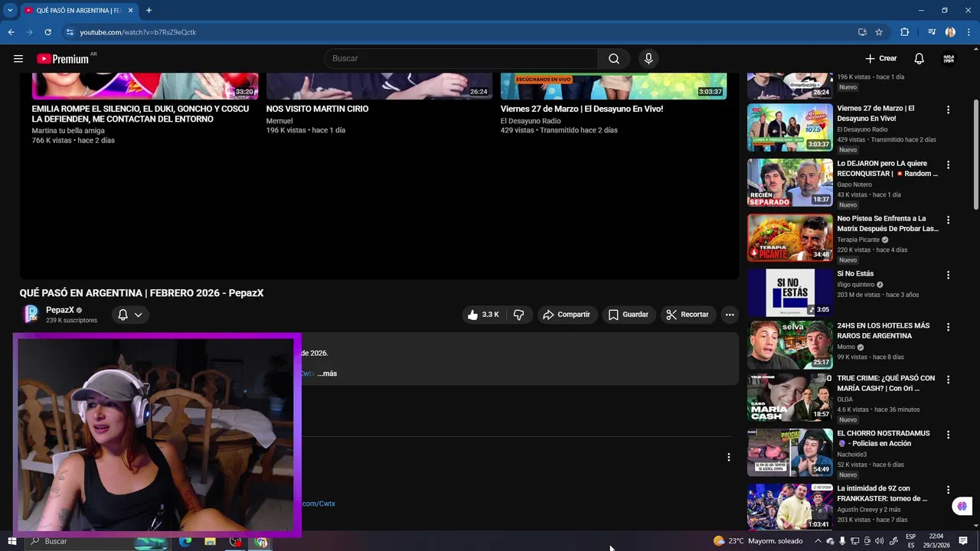Open weather widget 23°C Mayorm. soleado

click(x=758, y=541)
